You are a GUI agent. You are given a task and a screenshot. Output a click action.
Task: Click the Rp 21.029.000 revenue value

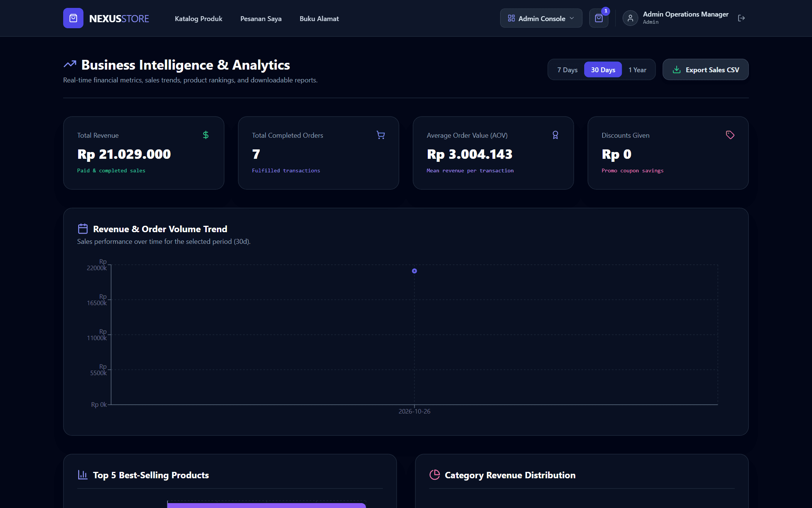(124, 154)
